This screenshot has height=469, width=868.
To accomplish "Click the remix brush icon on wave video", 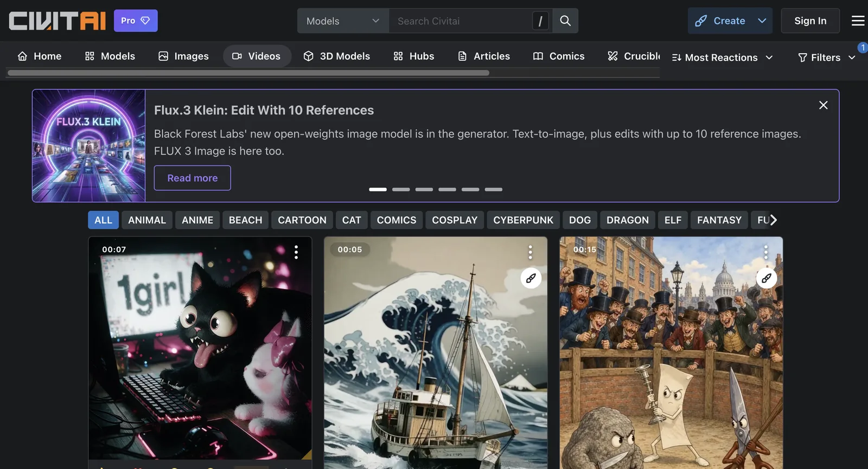I will coord(531,278).
